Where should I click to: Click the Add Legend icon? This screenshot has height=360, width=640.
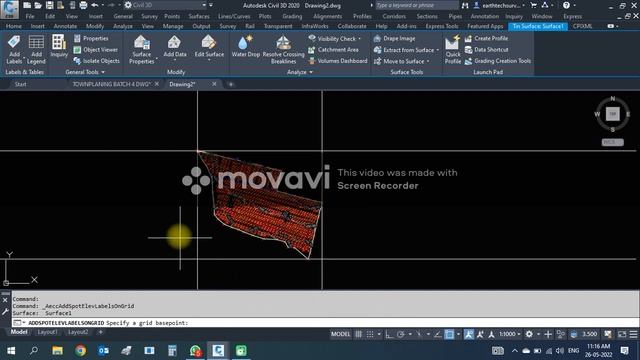pyautogui.click(x=36, y=42)
